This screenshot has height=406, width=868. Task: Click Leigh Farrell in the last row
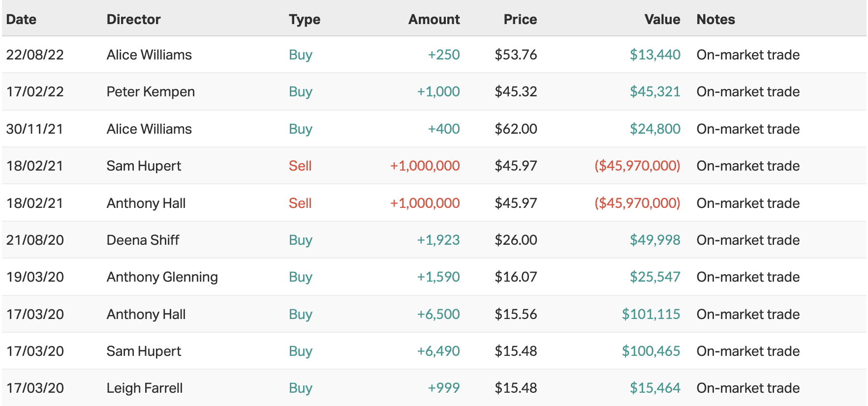pyautogui.click(x=144, y=388)
